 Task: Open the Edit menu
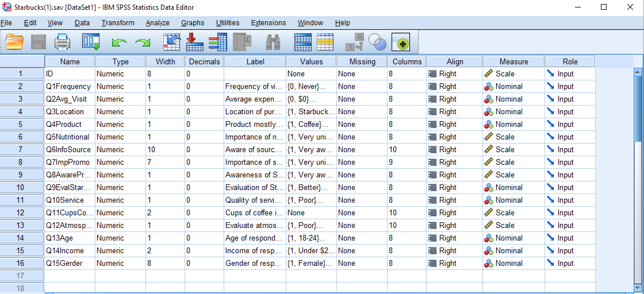tap(30, 23)
